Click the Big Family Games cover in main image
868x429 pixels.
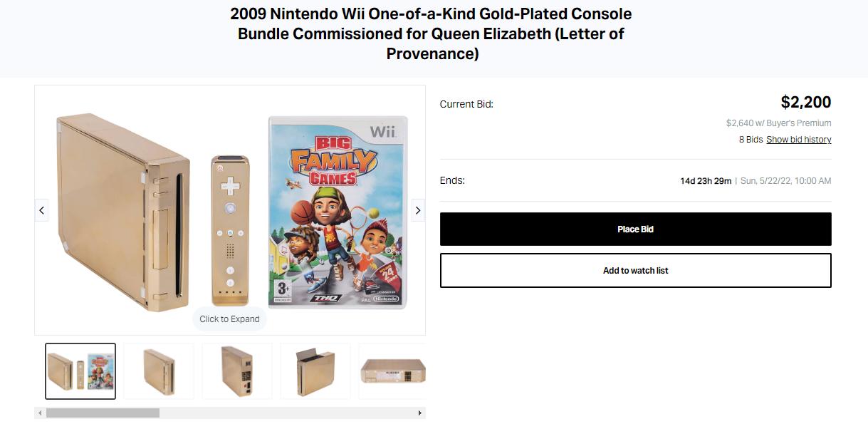pyautogui.click(x=338, y=212)
